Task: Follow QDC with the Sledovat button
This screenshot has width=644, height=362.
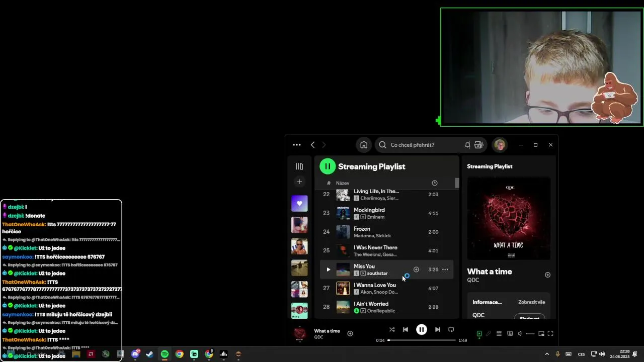Action: [529, 317]
